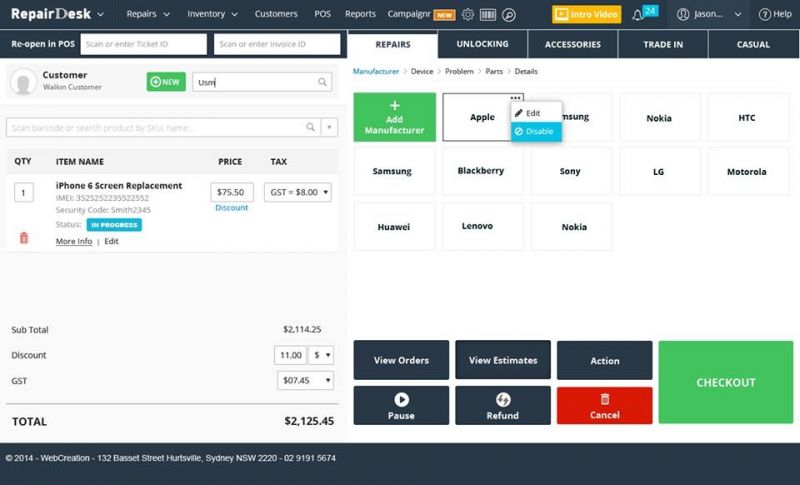This screenshot has width=800, height=485.
Task: Go to Customers in top navigation
Action: pos(276,14)
